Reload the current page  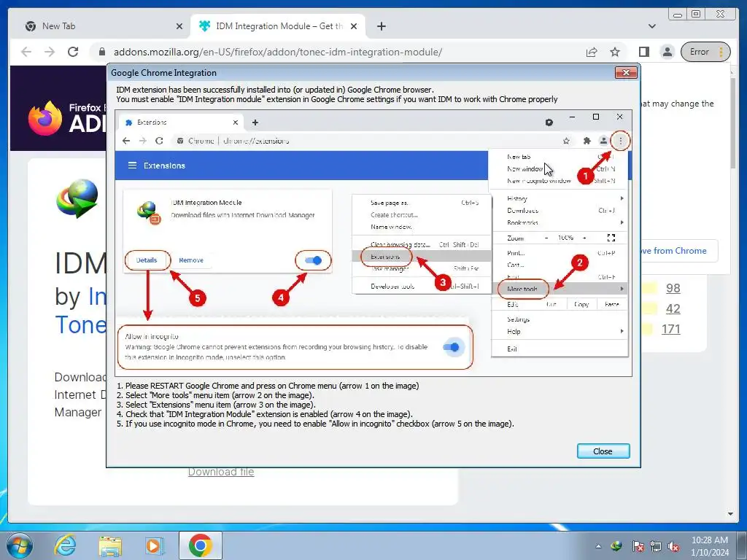click(73, 52)
